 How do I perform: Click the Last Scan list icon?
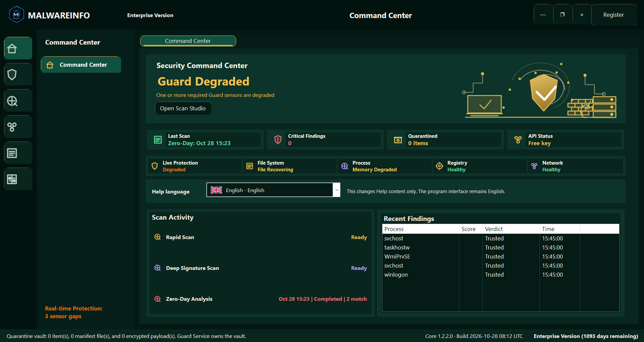tap(158, 140)
